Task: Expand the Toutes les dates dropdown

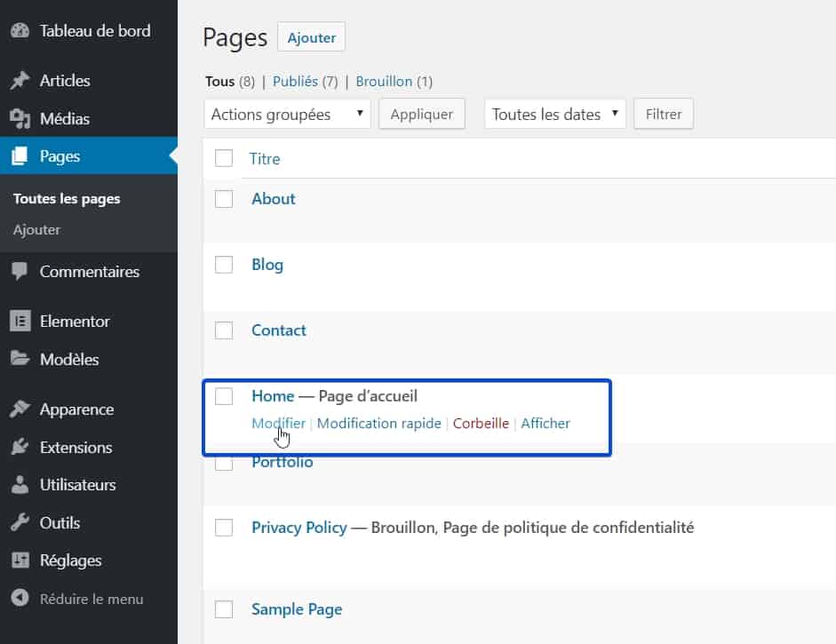Action: (x=555, y=114)
